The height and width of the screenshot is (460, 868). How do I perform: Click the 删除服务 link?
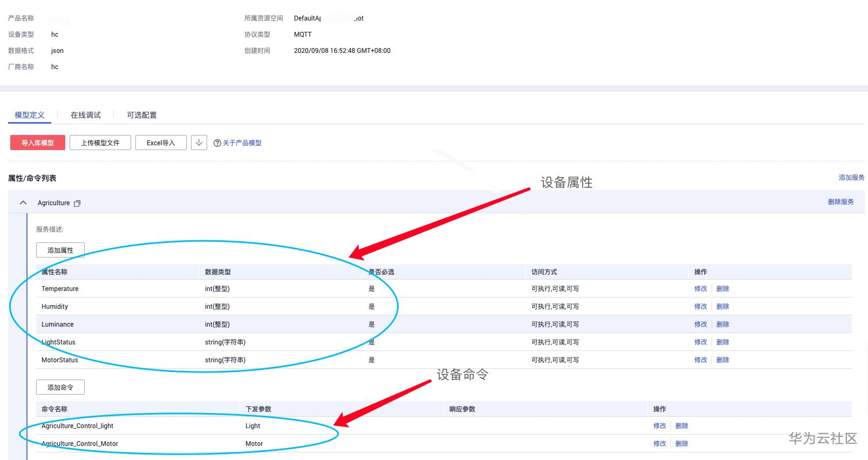click(841, 202)
